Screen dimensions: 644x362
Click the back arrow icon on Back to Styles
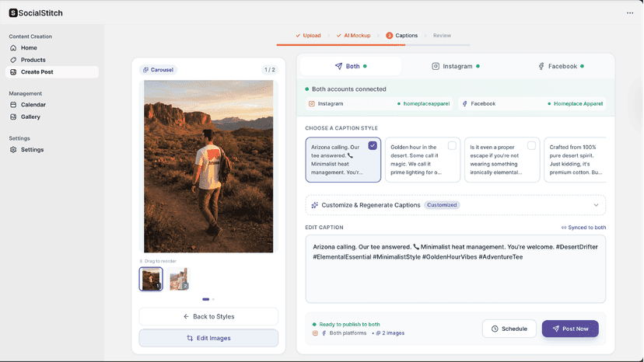tap(186, 316)
